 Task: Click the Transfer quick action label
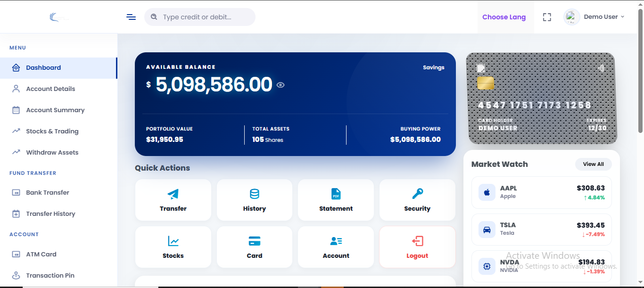click(x=173, y=208)
